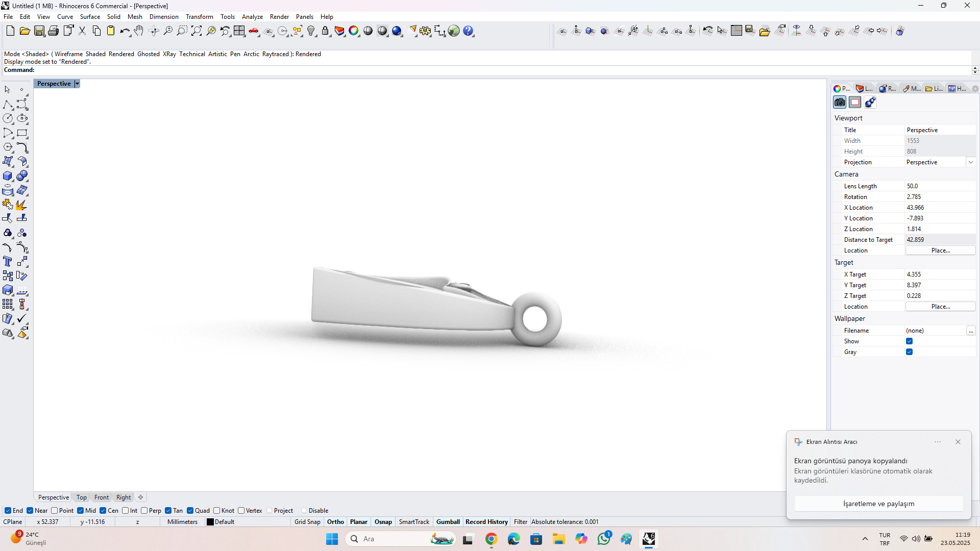Click the Save file icon
Screen dimensions: 980x551
[39, 31]
